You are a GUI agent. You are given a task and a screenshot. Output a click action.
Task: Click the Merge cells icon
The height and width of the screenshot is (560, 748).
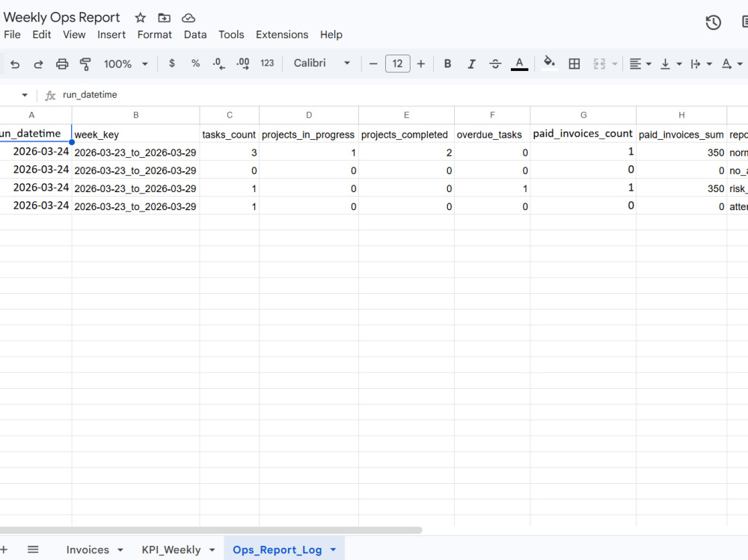[599, 64]
